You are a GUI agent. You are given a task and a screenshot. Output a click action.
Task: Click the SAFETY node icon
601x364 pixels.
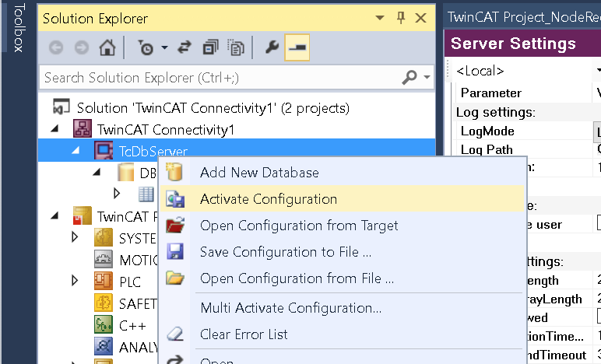(104, 303)
